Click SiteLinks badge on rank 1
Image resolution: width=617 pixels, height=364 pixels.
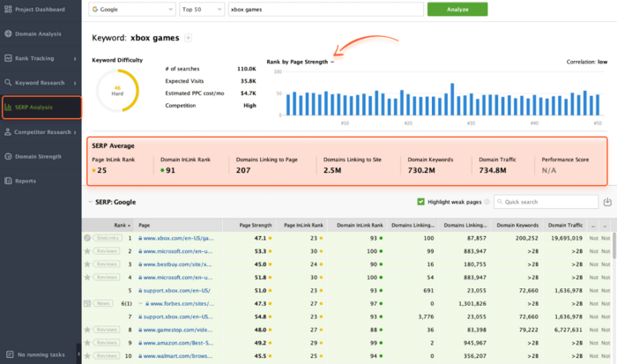tap(108, 238)
